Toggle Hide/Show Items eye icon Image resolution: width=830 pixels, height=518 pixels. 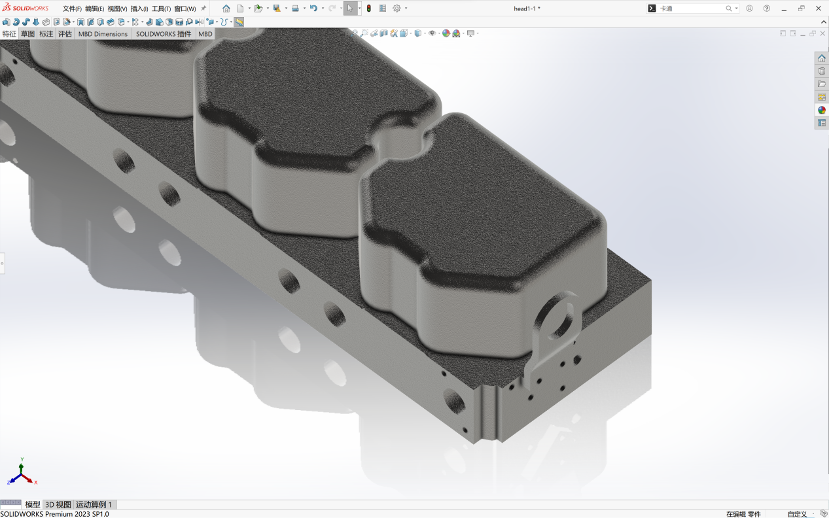click(x=432, y=33)
